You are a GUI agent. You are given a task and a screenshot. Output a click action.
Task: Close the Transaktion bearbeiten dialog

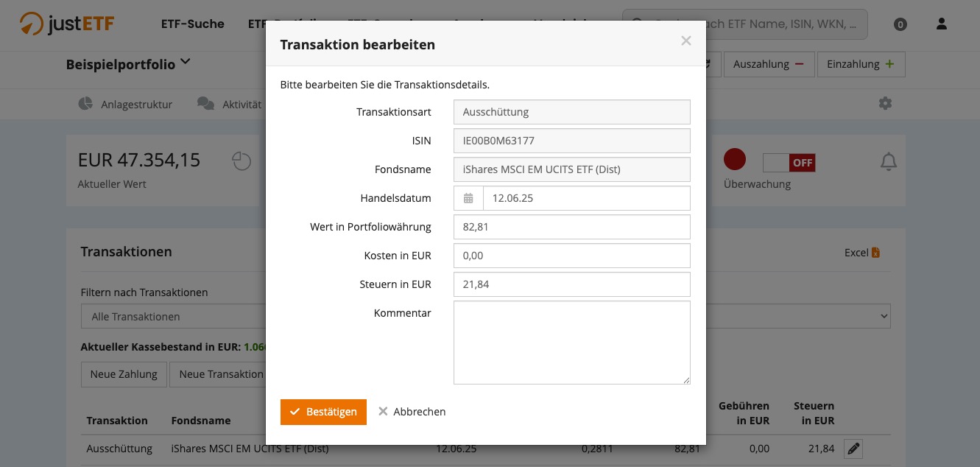click(685, 41)
